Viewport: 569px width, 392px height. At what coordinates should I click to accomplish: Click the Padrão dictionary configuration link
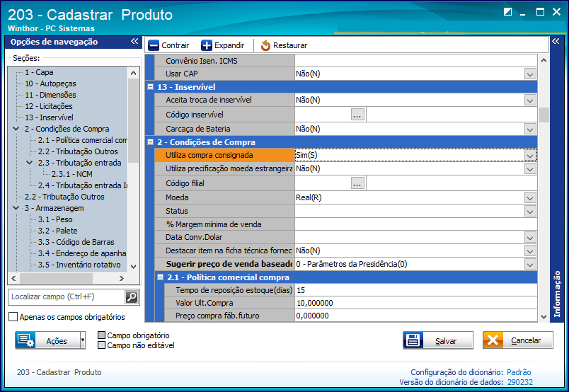click(519, 372)
